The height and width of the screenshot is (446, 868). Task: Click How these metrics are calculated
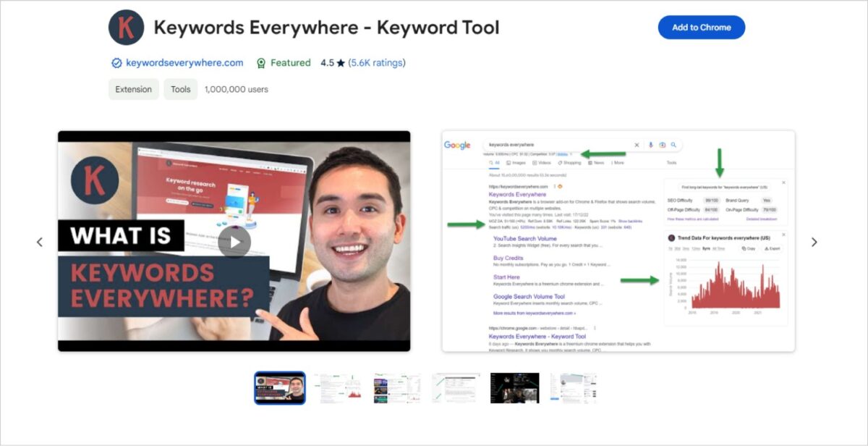pos(693,219)
